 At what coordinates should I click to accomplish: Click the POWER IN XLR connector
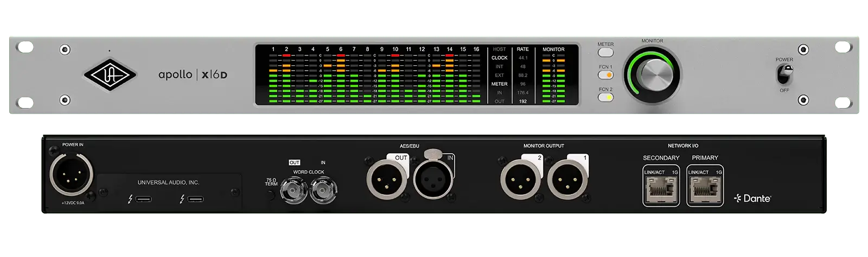point(72,175)
